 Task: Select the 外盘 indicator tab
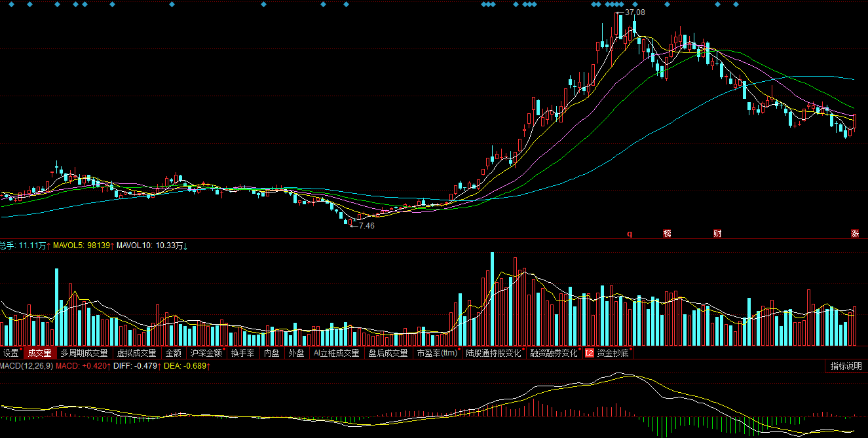click(297, 353)
